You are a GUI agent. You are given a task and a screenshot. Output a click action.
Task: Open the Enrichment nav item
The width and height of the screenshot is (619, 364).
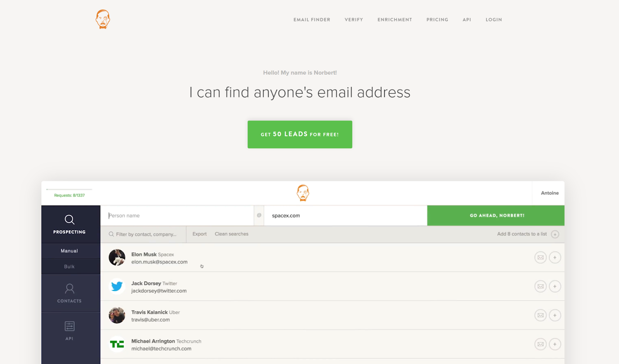click(395, 20)
